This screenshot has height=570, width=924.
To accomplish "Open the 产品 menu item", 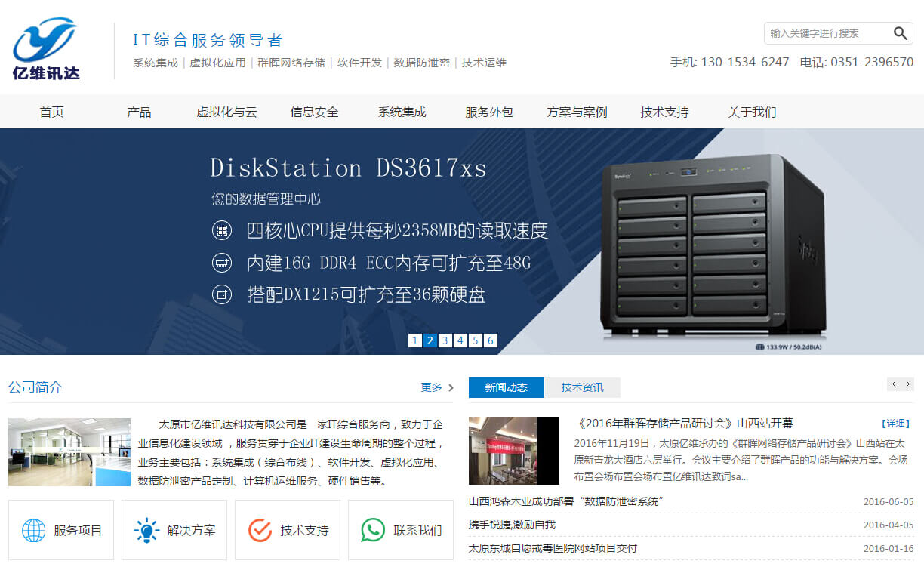I will click(139, 112).
